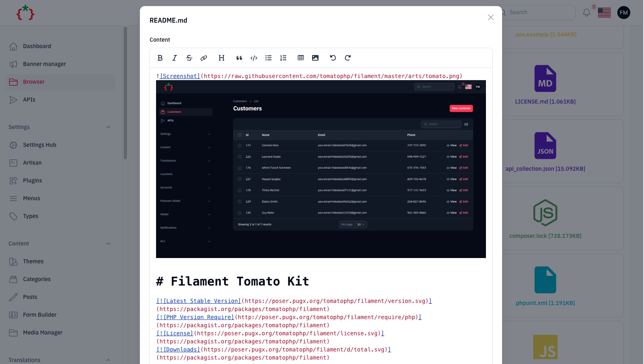The width and height of the screenshot is (644, 364).
Task: Click the PHP Version Require badge link
Action: (x=195, y=317)
